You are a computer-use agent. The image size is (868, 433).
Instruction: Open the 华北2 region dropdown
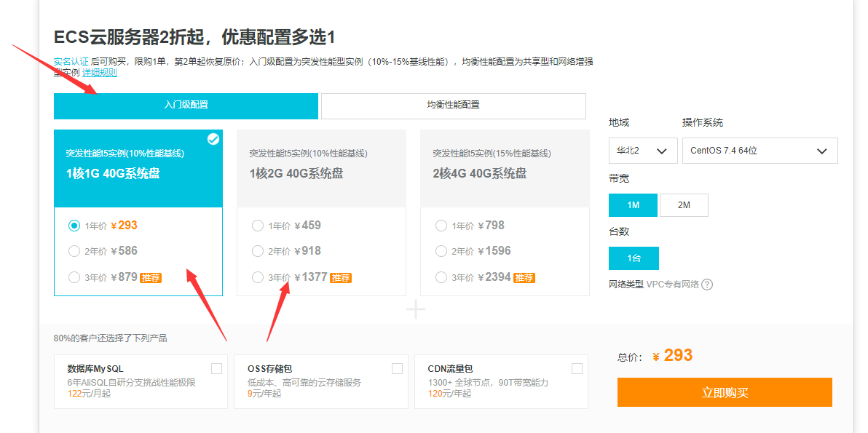[x=642, y=151]
